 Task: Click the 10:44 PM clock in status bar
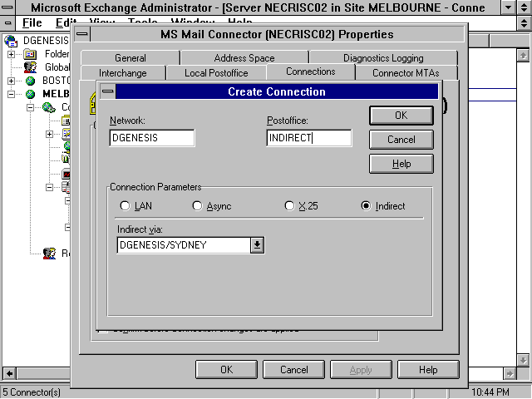pyautogui.click(x=490, y=392)
